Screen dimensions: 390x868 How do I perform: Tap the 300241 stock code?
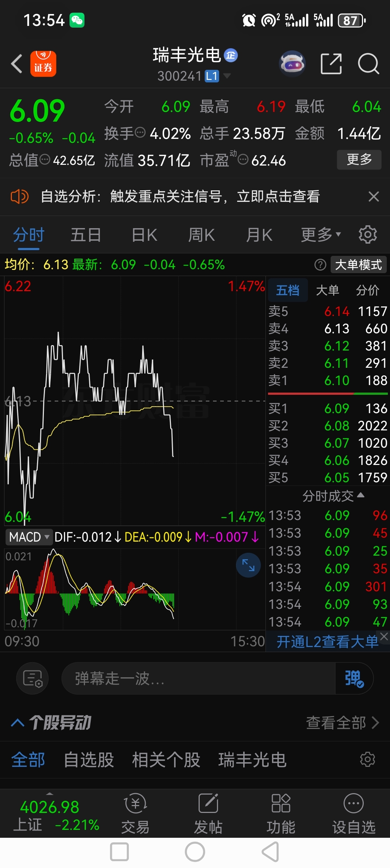point(180,76)
